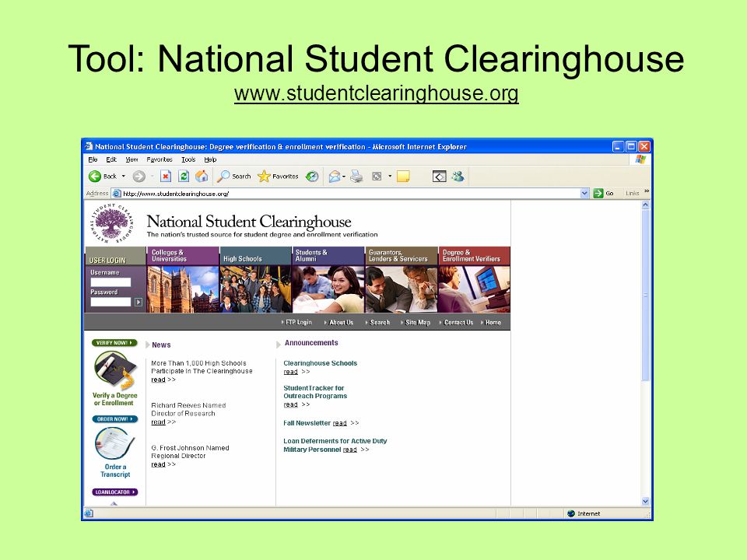Click the www.studentclearinghouse.org slide link
The width and height of the screenshot is (747, 560).
click(377, 93)
